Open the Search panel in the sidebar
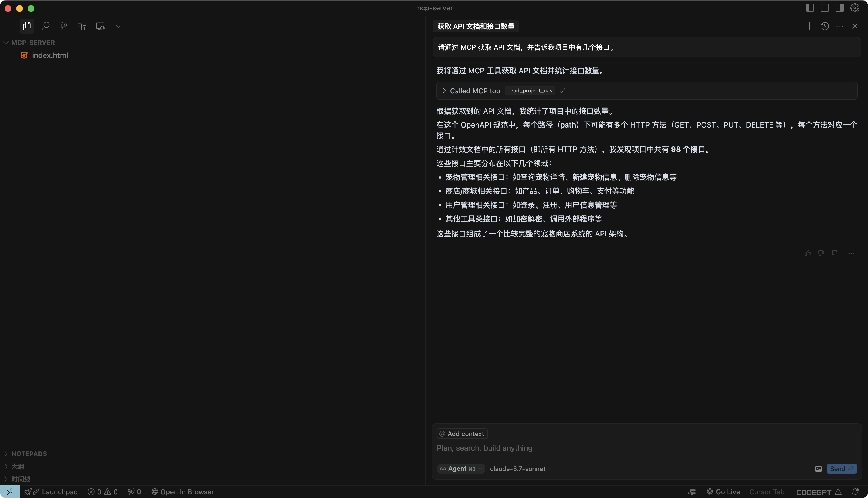Screen dimensions: 868x498 (45, 26)
